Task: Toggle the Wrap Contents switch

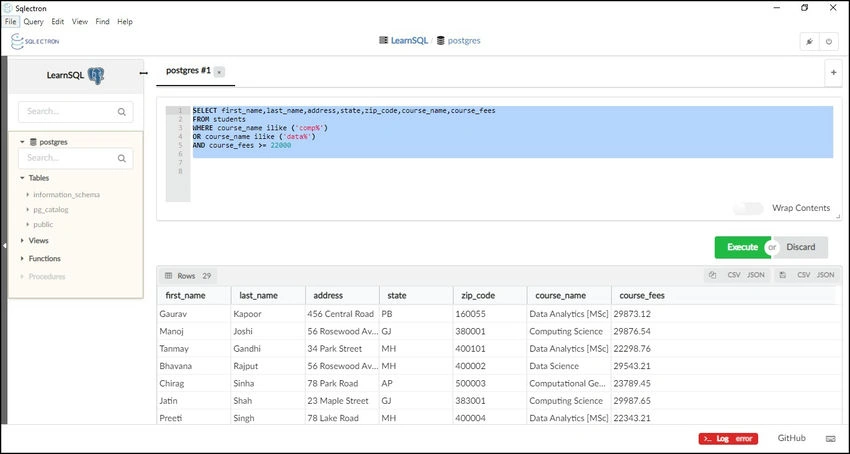Action: tap(748, 208)
